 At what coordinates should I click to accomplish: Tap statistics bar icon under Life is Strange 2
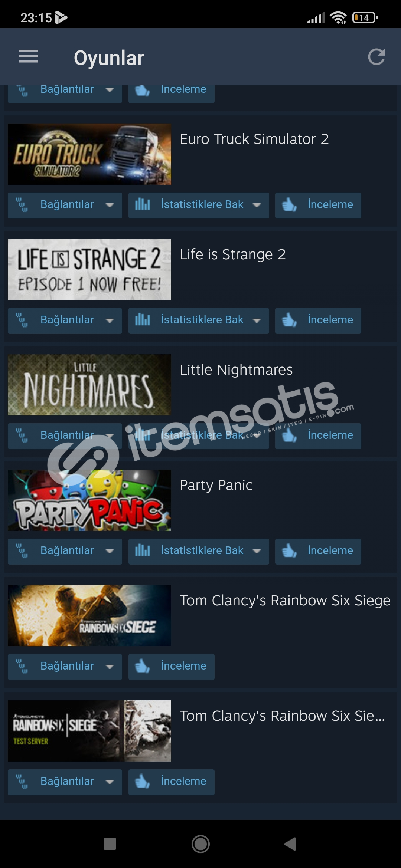(143, 320)
